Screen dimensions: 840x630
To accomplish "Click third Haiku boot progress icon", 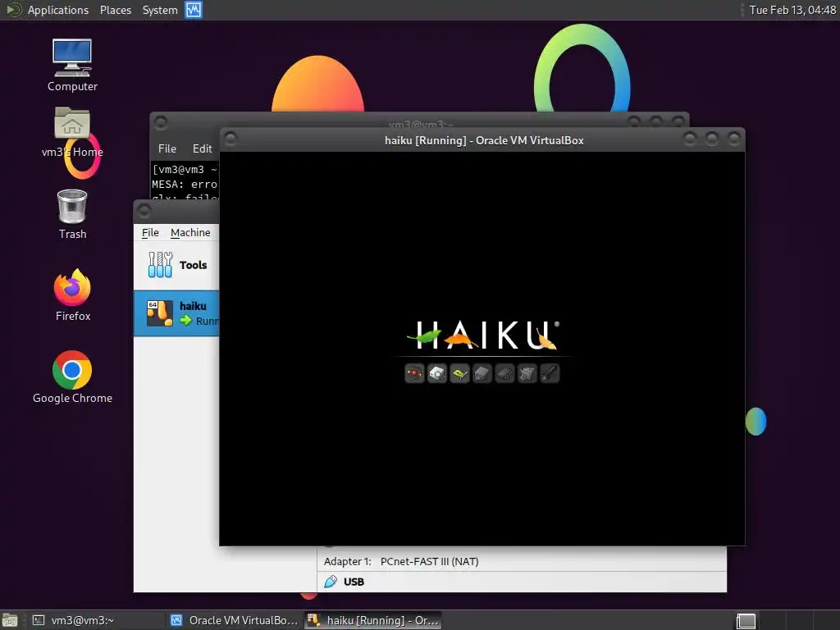I will click(459, 373).
